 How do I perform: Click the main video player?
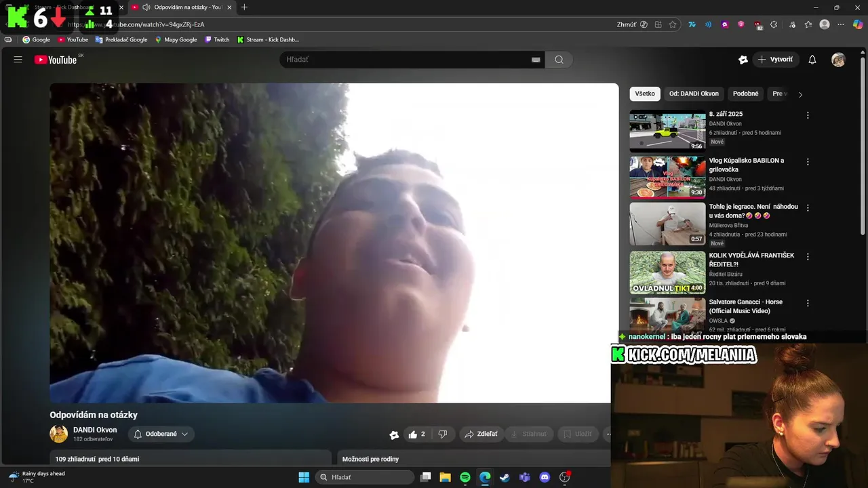pyautogui.click(x=334, y=243)
